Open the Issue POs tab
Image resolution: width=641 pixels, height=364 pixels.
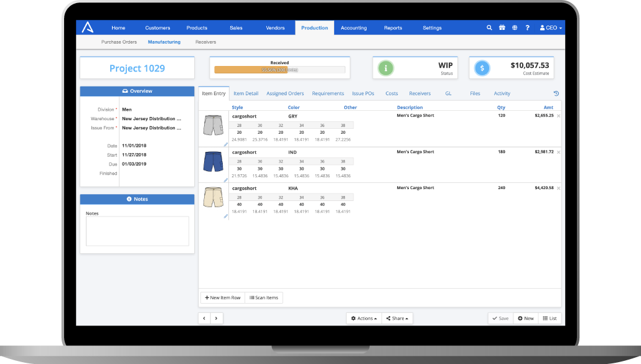click(x=363, y=93)
